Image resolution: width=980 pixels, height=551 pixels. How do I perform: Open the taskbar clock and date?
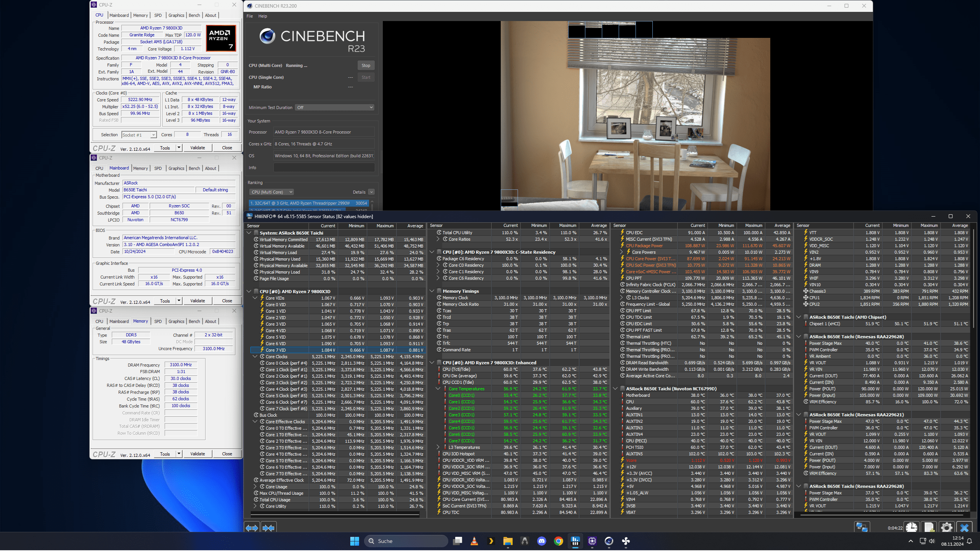click(x=952, y=541)
